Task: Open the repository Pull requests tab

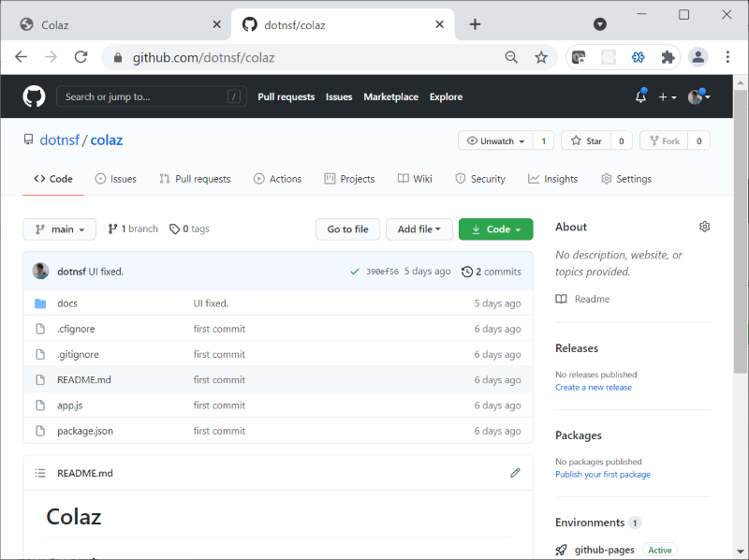Action: (195, 179)
